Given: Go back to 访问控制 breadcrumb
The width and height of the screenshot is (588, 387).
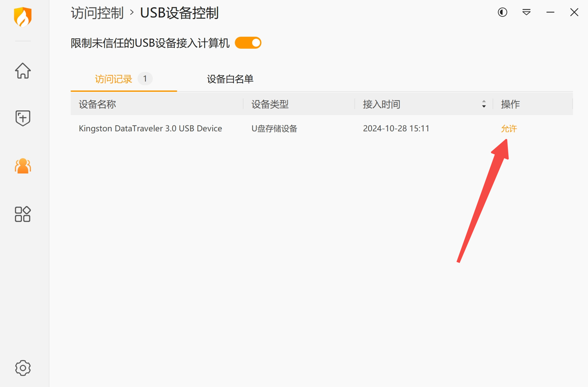Looking at the screenshot, I should (x=97, y=13).
